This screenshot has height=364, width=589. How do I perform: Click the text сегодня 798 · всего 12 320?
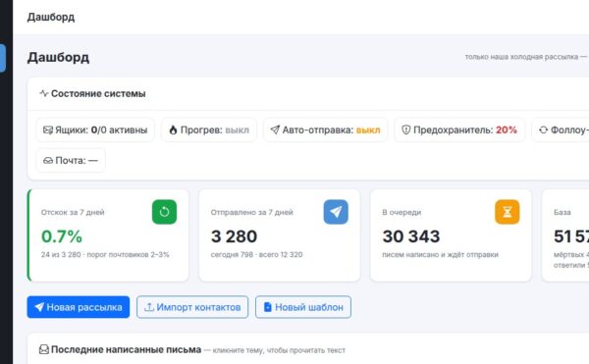256,254
